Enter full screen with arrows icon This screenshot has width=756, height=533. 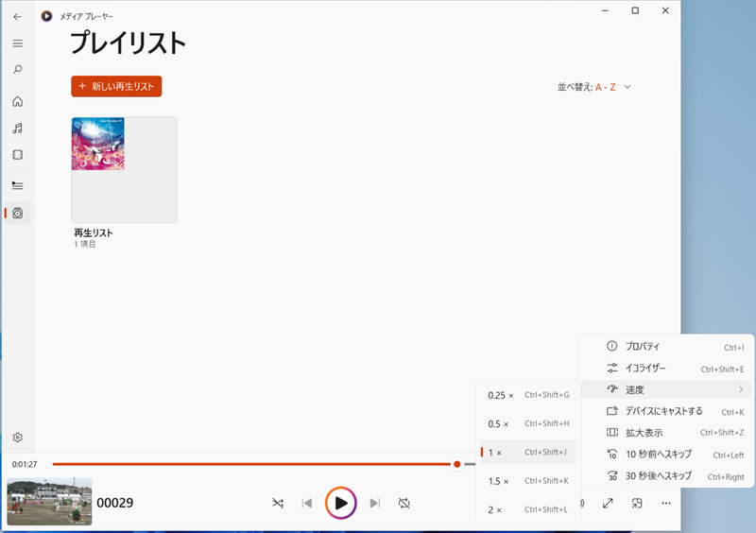[608, 504]
